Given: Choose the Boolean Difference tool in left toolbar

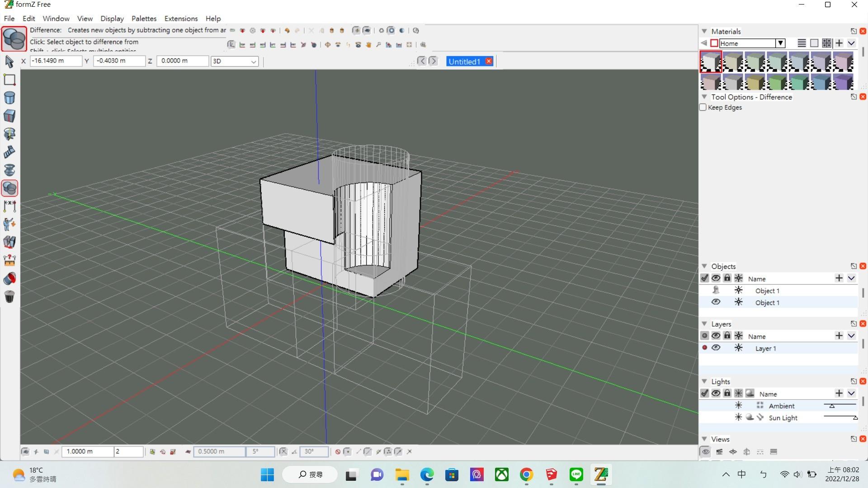Looking at the screenshot, I should click(9, 188).
